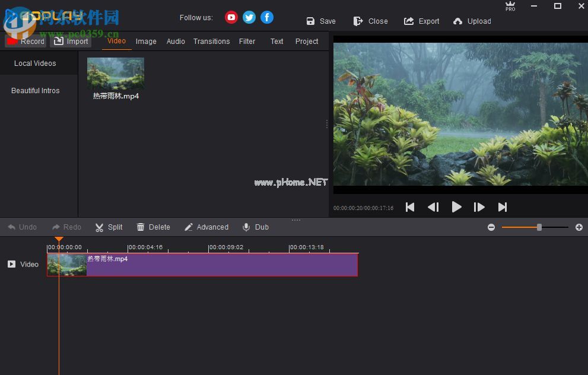Viewport: 588px width, 375px height.
Task: Click the 00:00:09:02 ruler mark
Action: [226, 247]
